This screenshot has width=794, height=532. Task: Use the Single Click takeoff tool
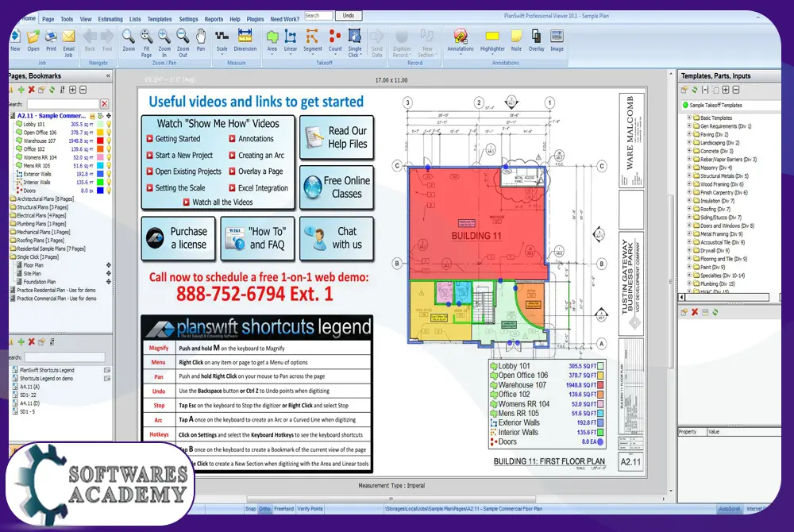[355, 43]
